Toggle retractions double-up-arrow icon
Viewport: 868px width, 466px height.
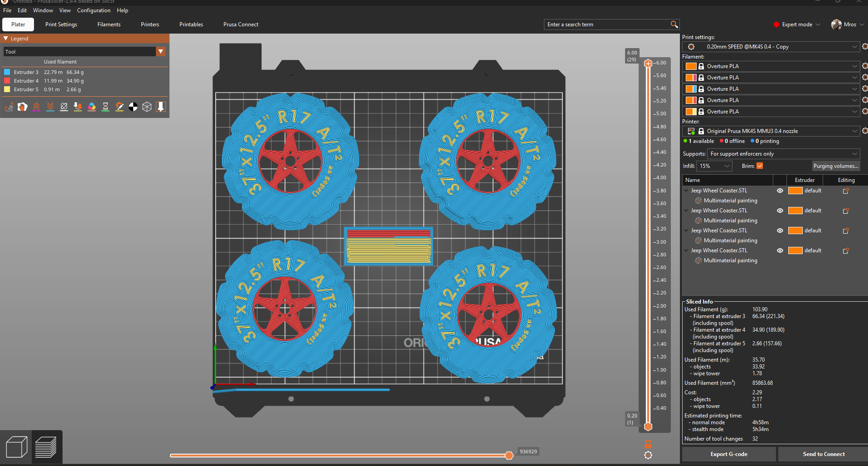36,107
